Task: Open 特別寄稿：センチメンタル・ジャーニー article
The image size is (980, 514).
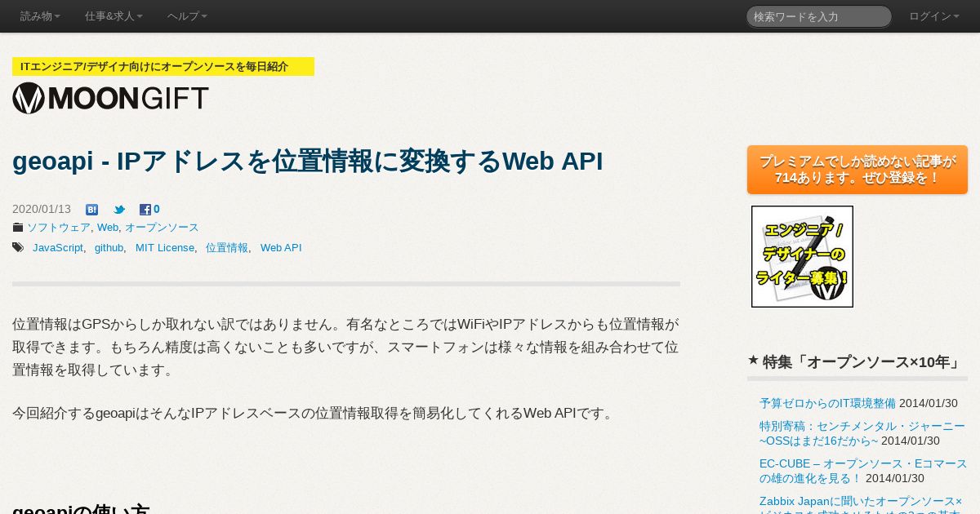Action: pos(862,433)
